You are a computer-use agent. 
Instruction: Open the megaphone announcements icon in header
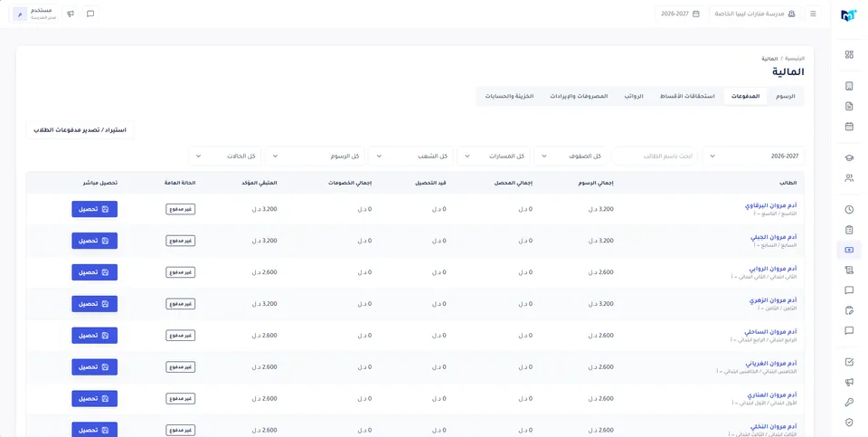(71, 14)
